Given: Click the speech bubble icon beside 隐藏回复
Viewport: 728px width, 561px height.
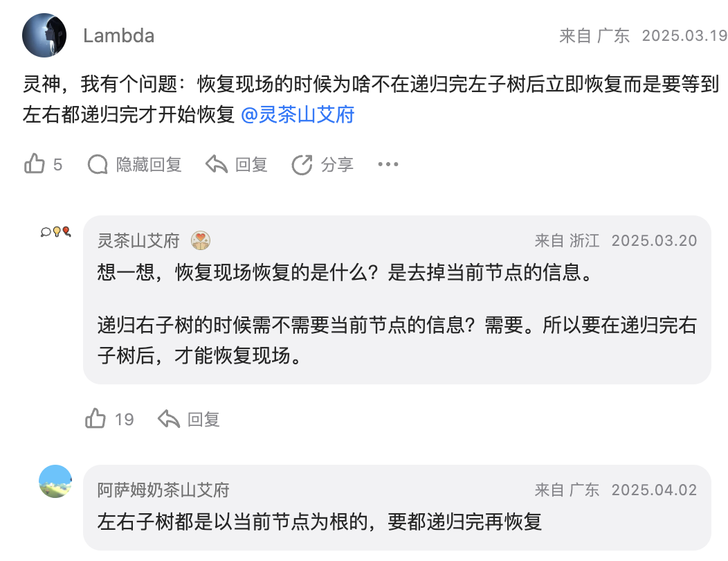Looking at the screenshot, I should (x=97, y=164).
